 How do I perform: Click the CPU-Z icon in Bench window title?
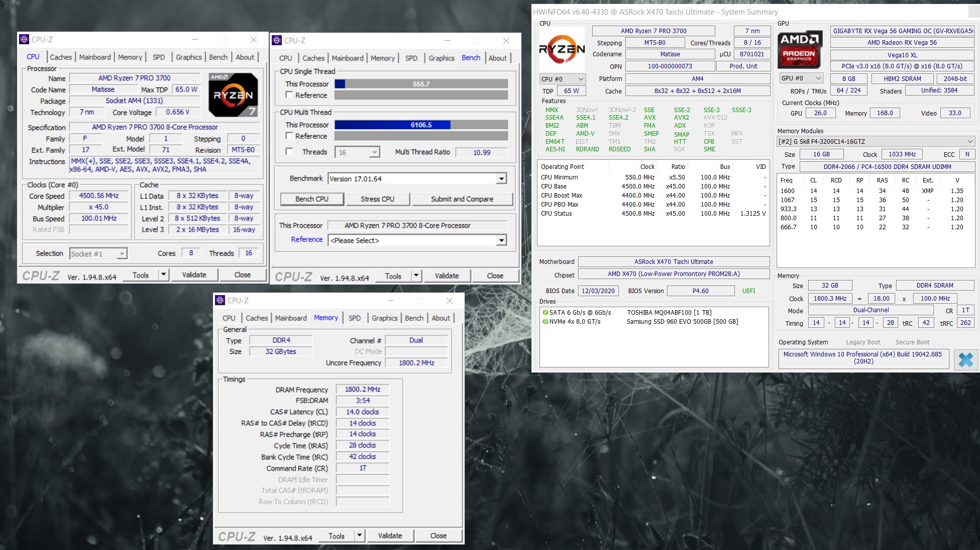tap(276, 40)
